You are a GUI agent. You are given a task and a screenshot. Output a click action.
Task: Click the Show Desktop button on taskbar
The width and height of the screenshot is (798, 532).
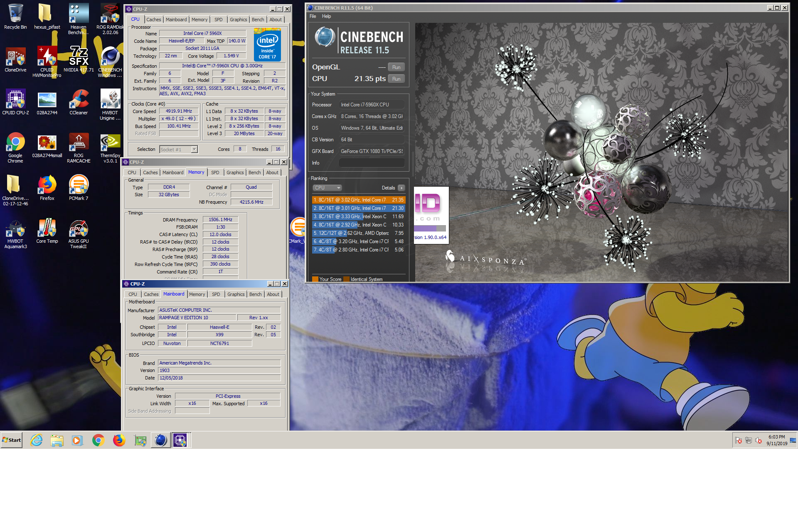click(793, 440)
